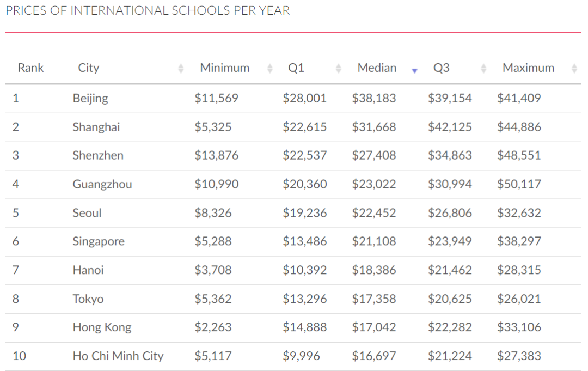588x371 pixels.
Task: Click the sort arrows beside Q3
Action: pyautogui.click(x=483, y=69)
